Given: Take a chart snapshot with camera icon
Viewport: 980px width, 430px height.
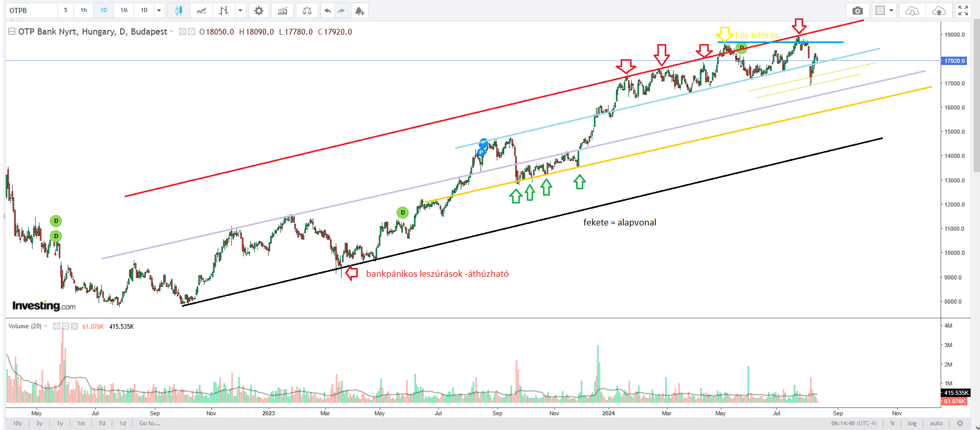Looking at the screenshot, I should 857,10.
